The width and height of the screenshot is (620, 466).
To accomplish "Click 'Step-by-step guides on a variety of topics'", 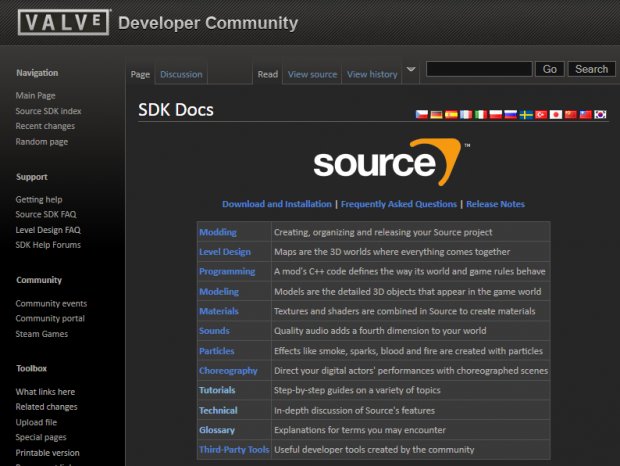I will point(357,390).
